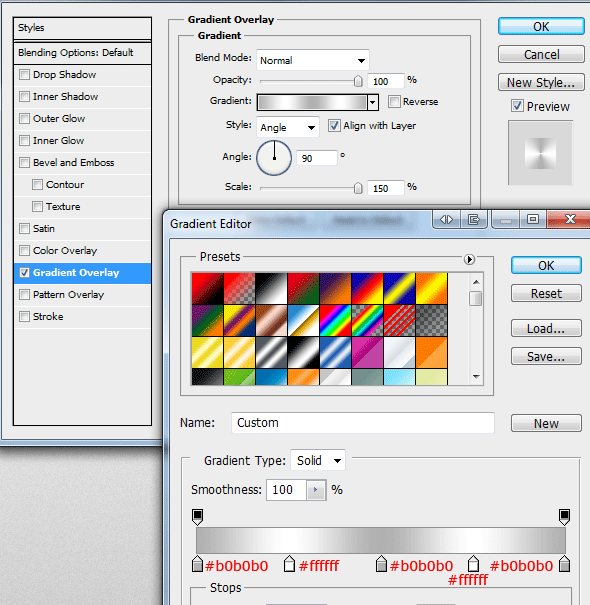Pick the black-to-white gradient preset
The image size is (590, 605).
click(271, 289)
